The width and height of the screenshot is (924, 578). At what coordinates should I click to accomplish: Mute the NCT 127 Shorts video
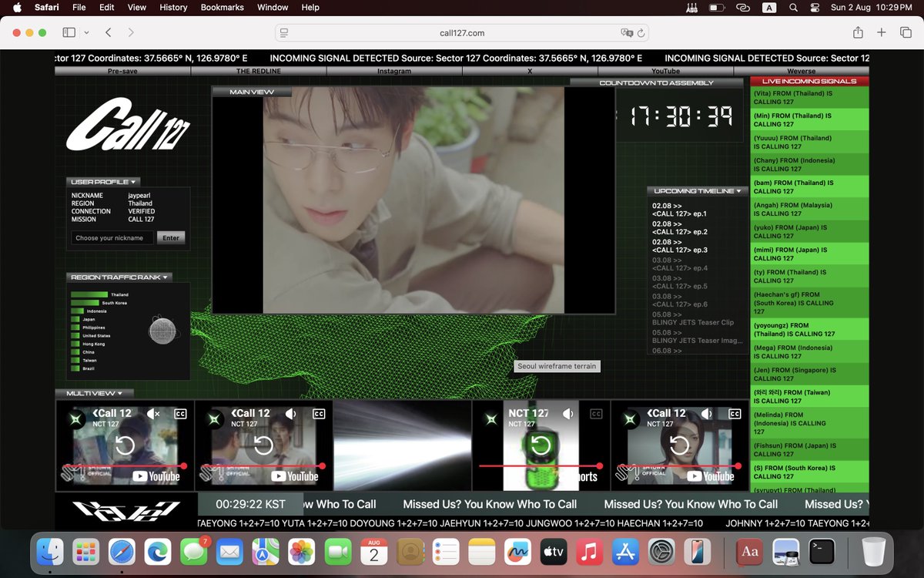click(x=568, y=414)
